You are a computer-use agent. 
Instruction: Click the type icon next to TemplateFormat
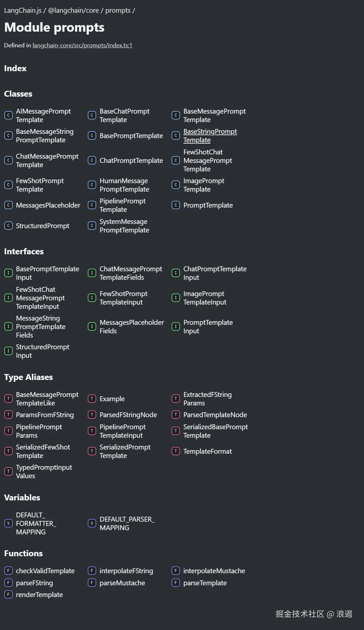[x=176, y=451]
